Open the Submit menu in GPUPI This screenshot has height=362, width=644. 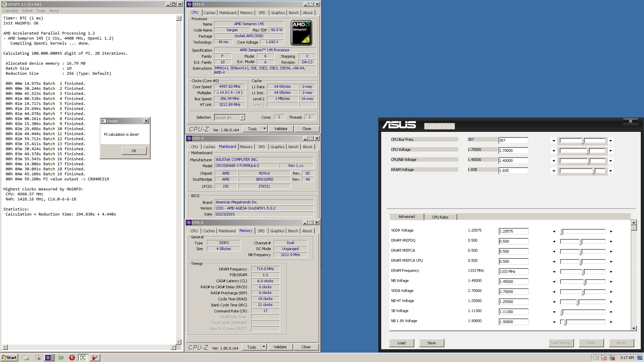click(x=27, y=11)
